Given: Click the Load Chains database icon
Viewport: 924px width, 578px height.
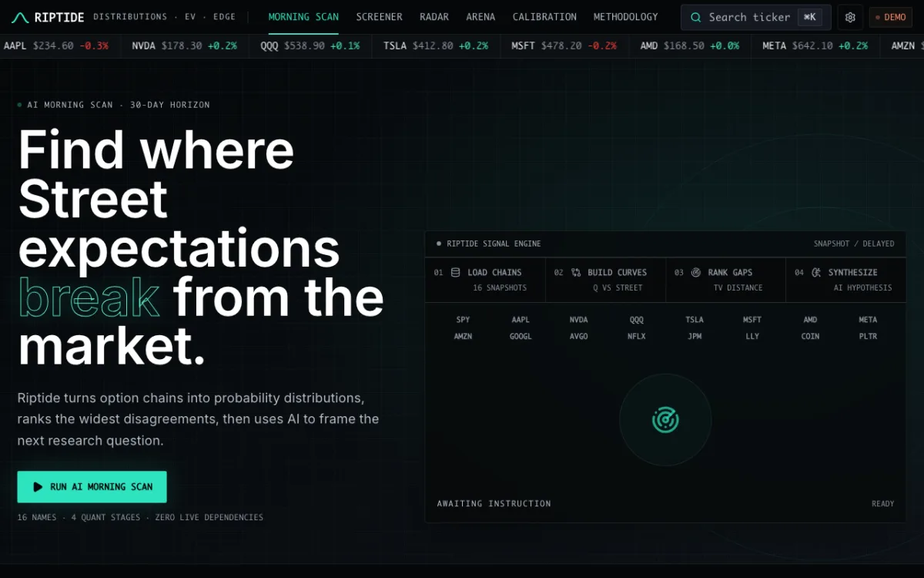Looking at the screenshot, I should coord(455,272).
